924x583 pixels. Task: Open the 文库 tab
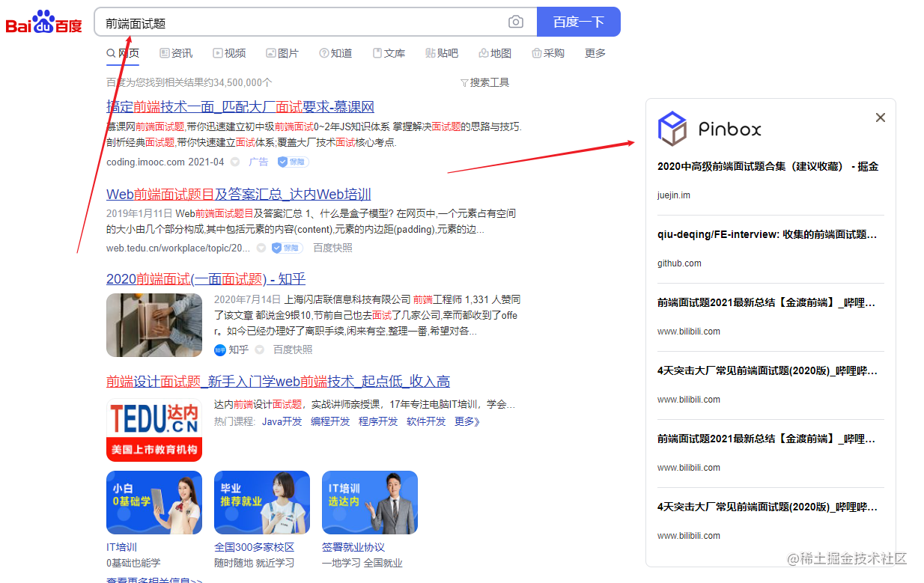[x=389, y=53]
